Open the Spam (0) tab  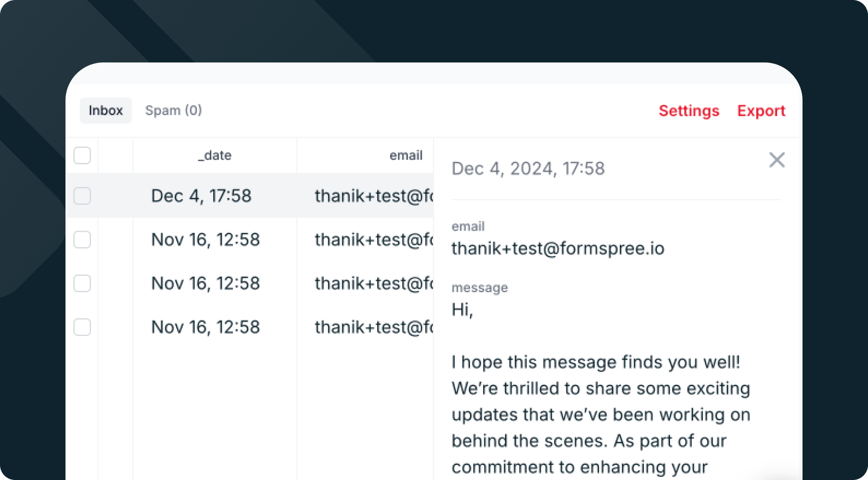174,111
